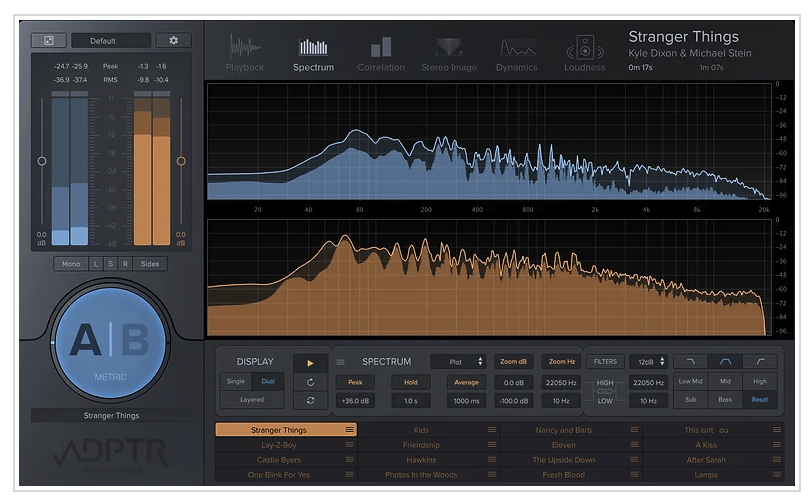Image resolution: width=810 pixels, height=500 pixels.
Task: Select Dual display mode
Action: [x=268, y=382]
